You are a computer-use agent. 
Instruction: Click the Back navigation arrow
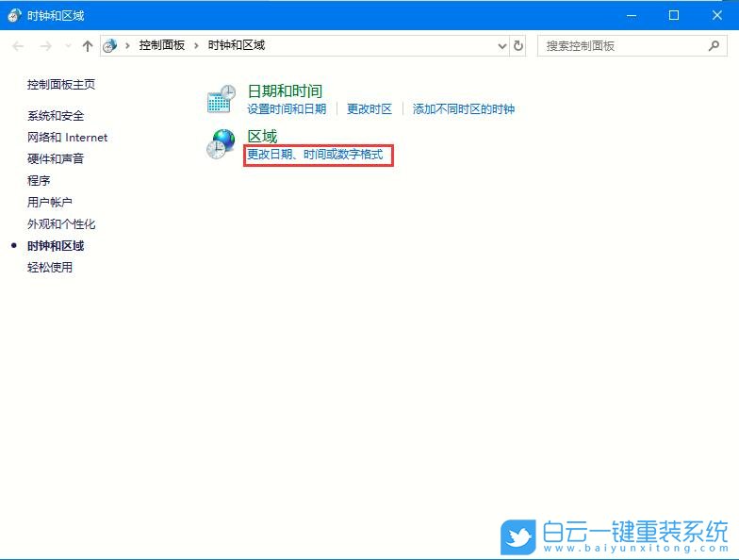(x=18, y=46)
